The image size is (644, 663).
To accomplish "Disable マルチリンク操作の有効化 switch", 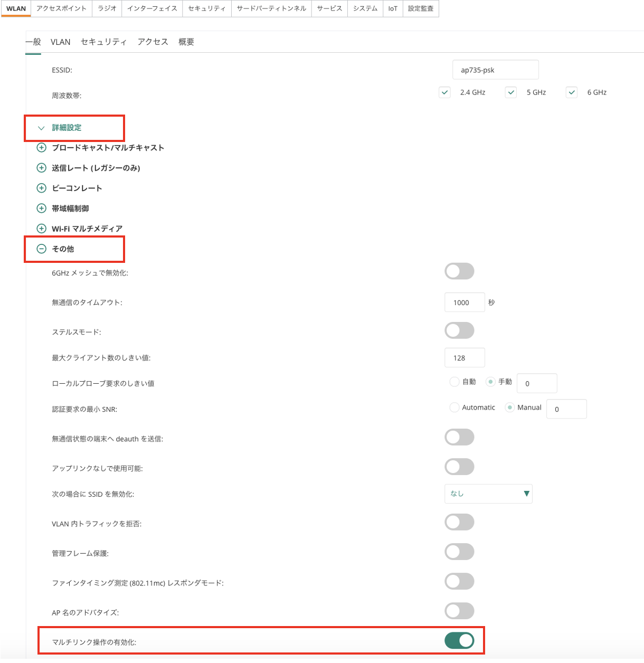I will pos(459,640).
